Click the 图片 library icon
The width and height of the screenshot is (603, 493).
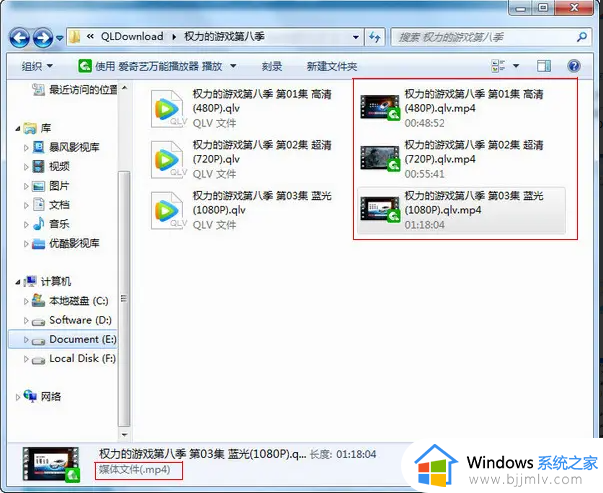coord(38,186)
